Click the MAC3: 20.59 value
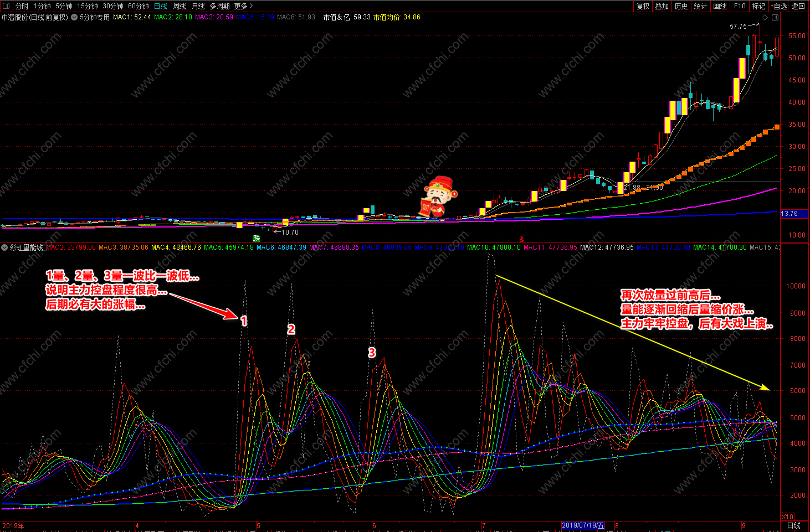 [214, 17]
